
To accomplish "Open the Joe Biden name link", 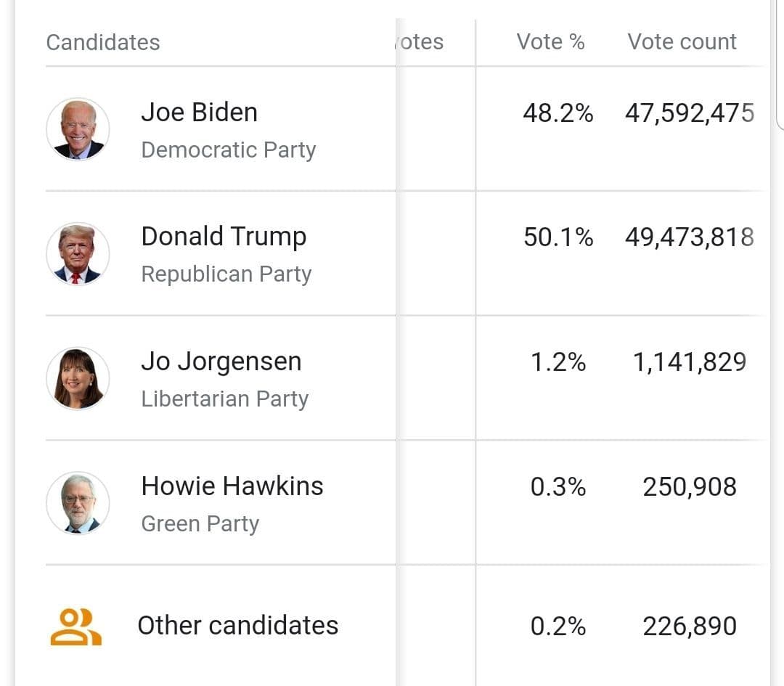I will pos(199,113).
